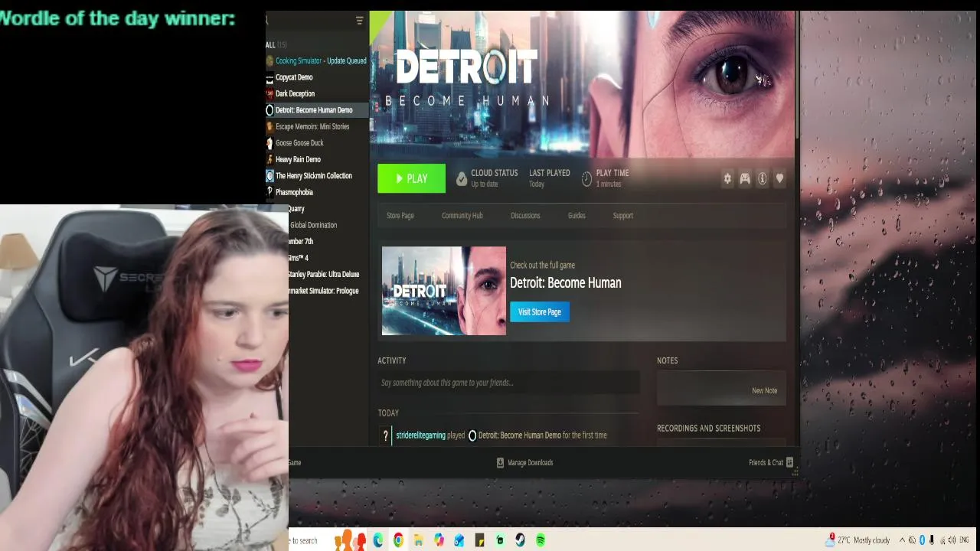
Task: Click the ENG language indicator
Action: (964, 540)
